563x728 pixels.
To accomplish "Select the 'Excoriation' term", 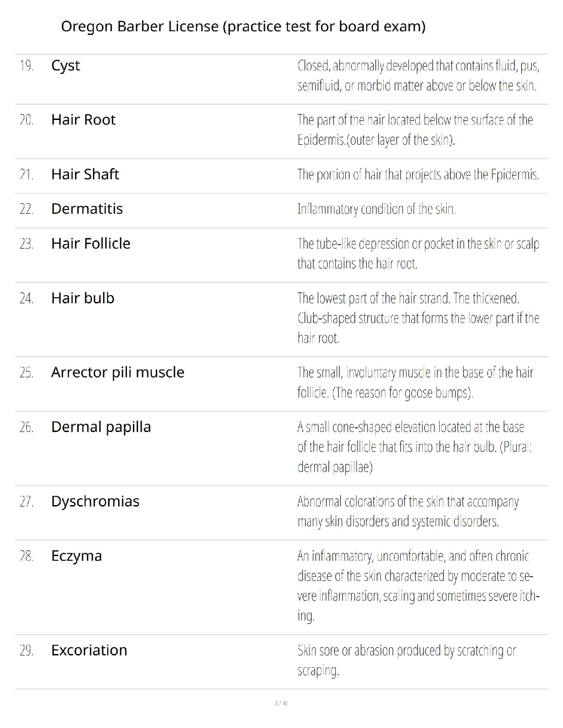I will 89,650.
